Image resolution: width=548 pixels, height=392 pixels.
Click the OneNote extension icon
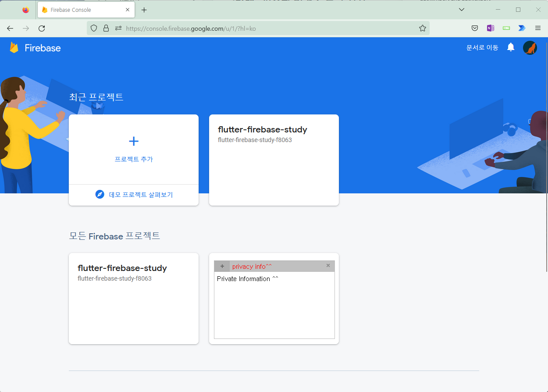tap(491, 28)
